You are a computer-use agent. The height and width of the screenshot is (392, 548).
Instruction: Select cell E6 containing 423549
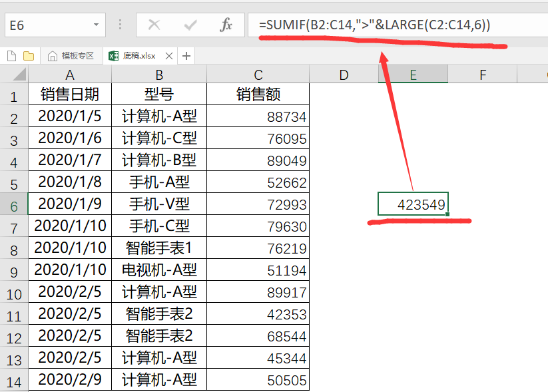[x=413, y=204]
